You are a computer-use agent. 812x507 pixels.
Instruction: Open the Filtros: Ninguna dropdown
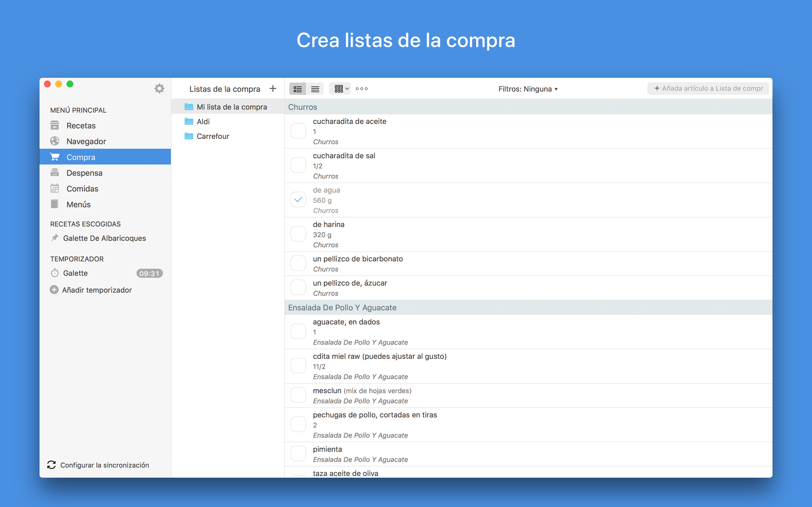tap(528, 89)
